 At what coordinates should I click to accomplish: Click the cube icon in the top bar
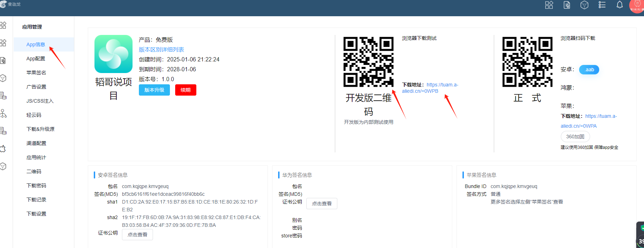584,5
